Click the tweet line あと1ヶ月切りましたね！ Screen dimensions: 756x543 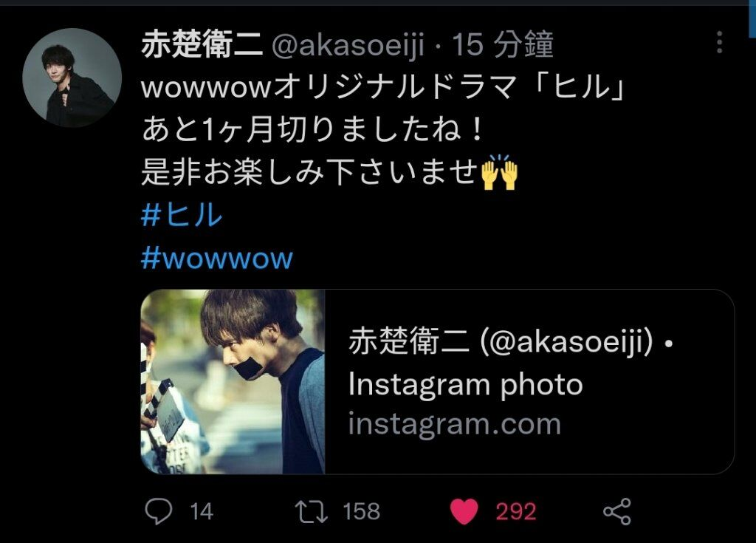[312, 130]
